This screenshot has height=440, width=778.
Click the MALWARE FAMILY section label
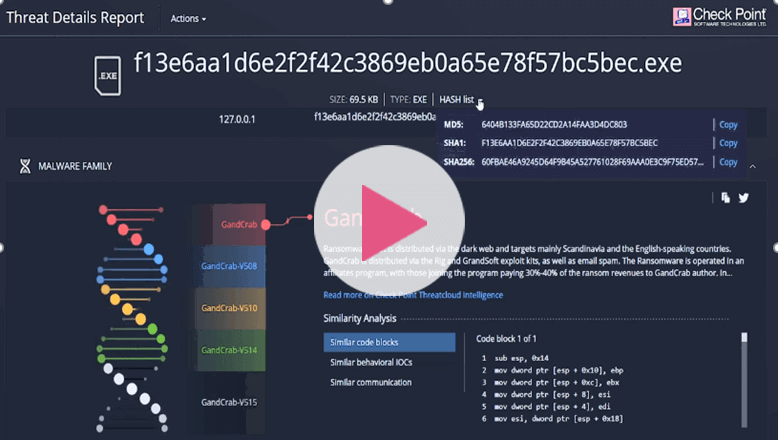click(x=75, y=166)
